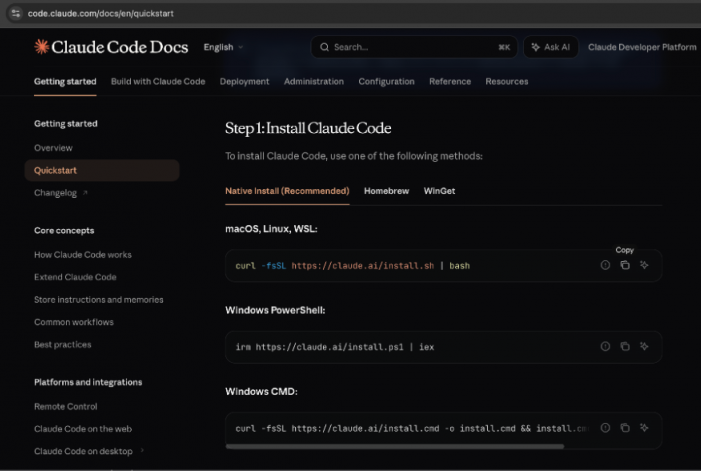This screenshot has width=701, height=471.
Task: Open the Build with Claude Code tab
Action: tap(158, 81)
